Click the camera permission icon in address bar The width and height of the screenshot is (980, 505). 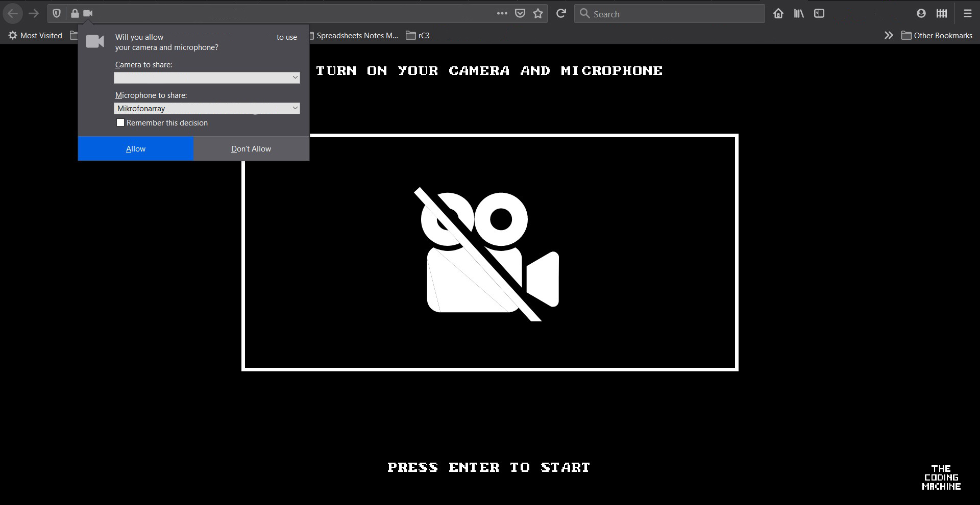pos(88,14)
